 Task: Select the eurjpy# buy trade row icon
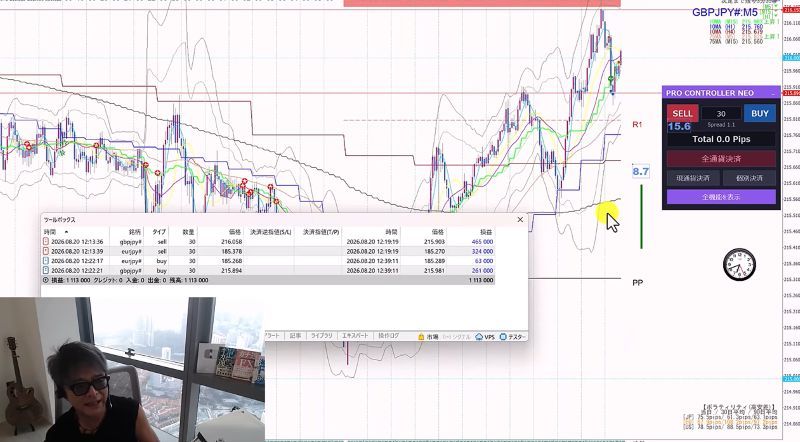point(46,261)
